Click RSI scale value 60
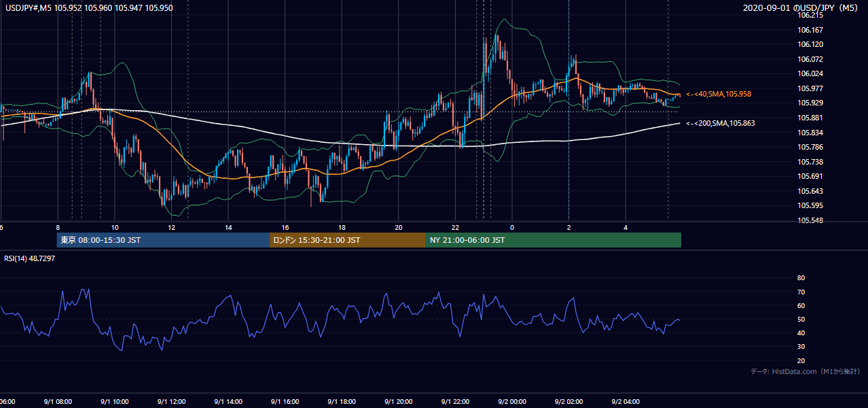The height and width of the screenshot is (408, 868). [801, 306]
